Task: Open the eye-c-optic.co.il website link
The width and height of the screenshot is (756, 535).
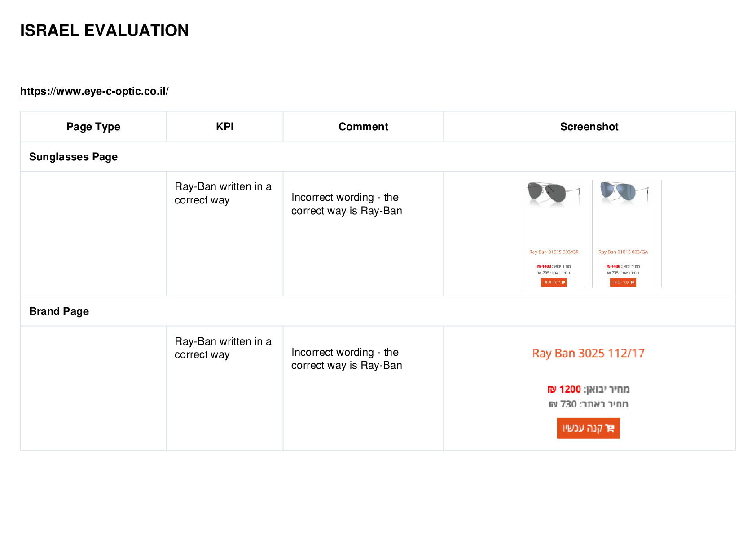Action: point(94,91)
